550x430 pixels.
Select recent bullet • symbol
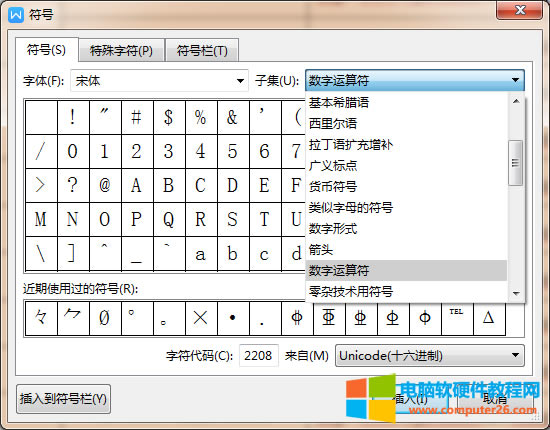coord(233,318)
